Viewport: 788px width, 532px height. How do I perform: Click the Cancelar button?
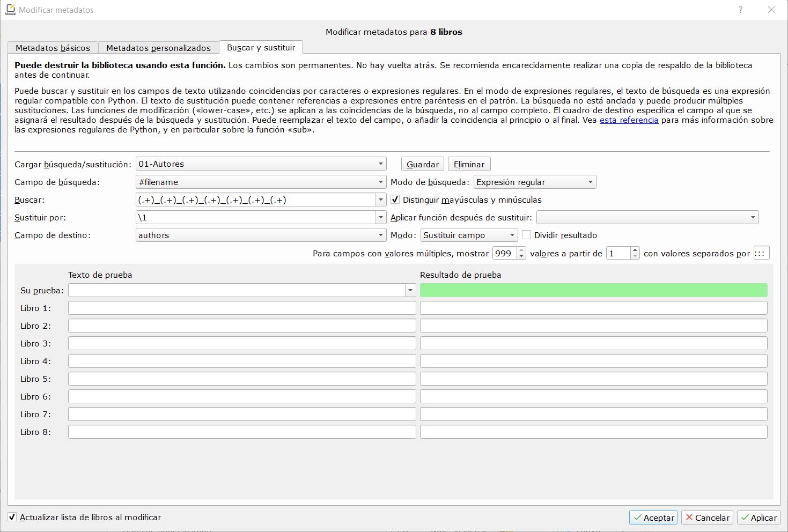coord(708,518)
